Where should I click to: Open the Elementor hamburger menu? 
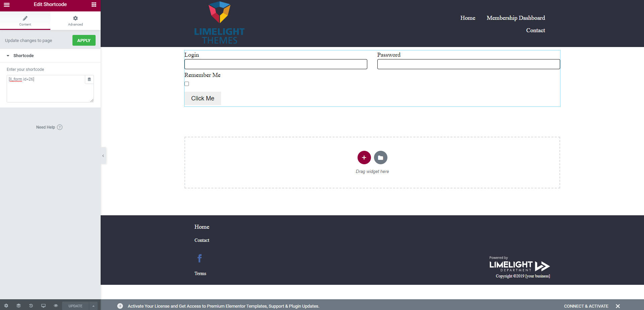[x=7, y=5]
